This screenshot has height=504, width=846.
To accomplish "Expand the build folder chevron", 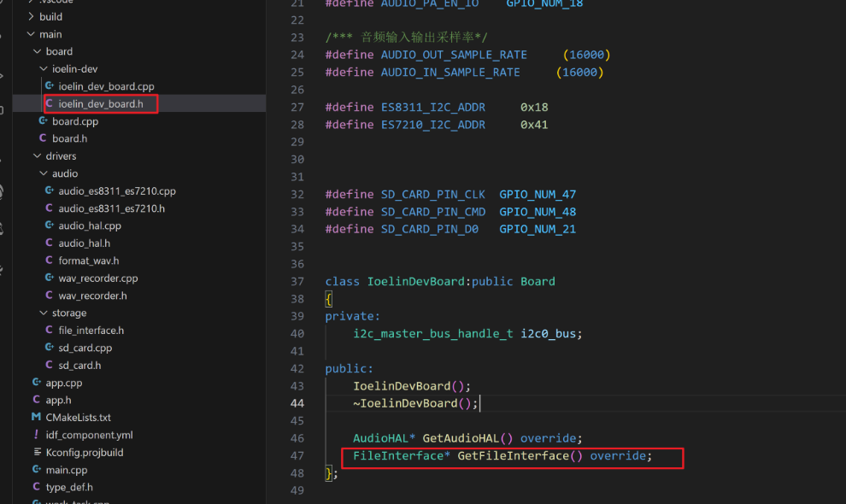I will coord(31,17).
